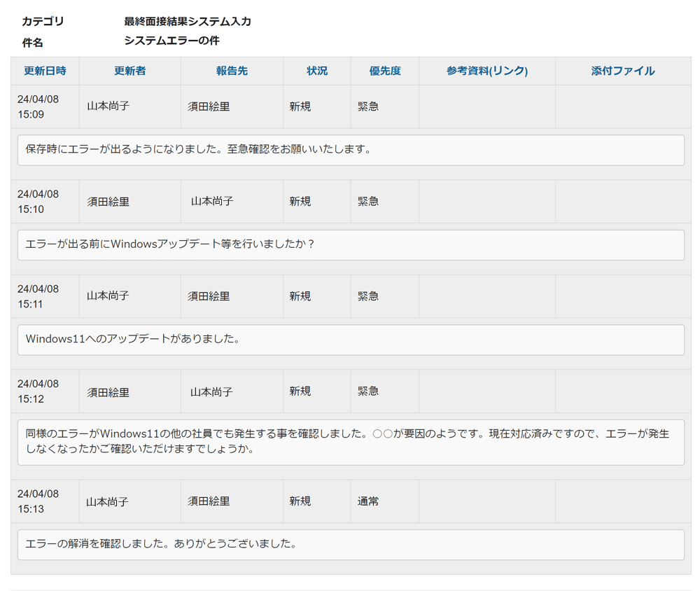Click priority 緊急 in the 15:11 row
Image resolution: width=700 pixels, height=591 pixels.
[x=368, y=296]
